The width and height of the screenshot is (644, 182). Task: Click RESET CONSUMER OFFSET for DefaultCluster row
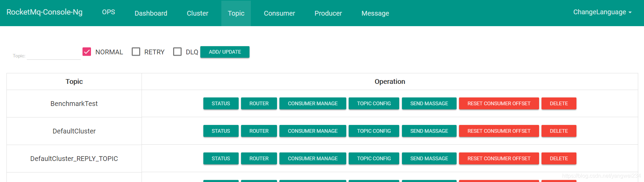499,131
